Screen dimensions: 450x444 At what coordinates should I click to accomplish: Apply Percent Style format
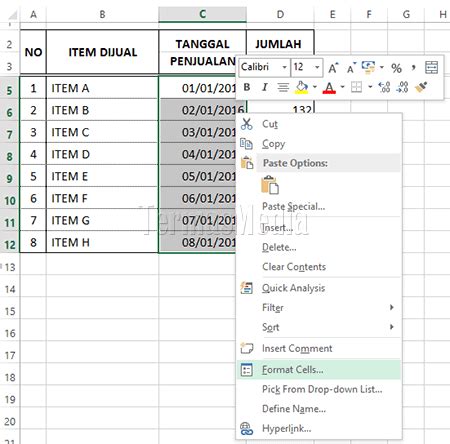(x=396, y=68)
